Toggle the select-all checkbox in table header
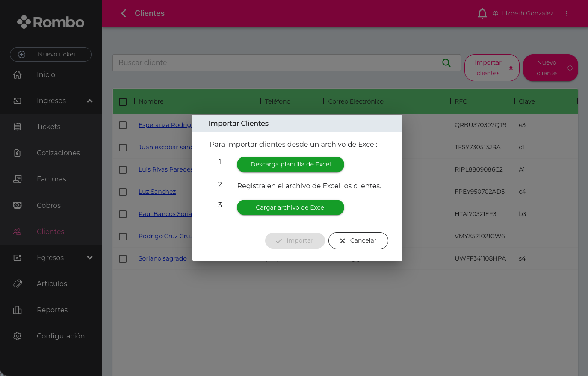Screen dimensions: 588x376 123,102
